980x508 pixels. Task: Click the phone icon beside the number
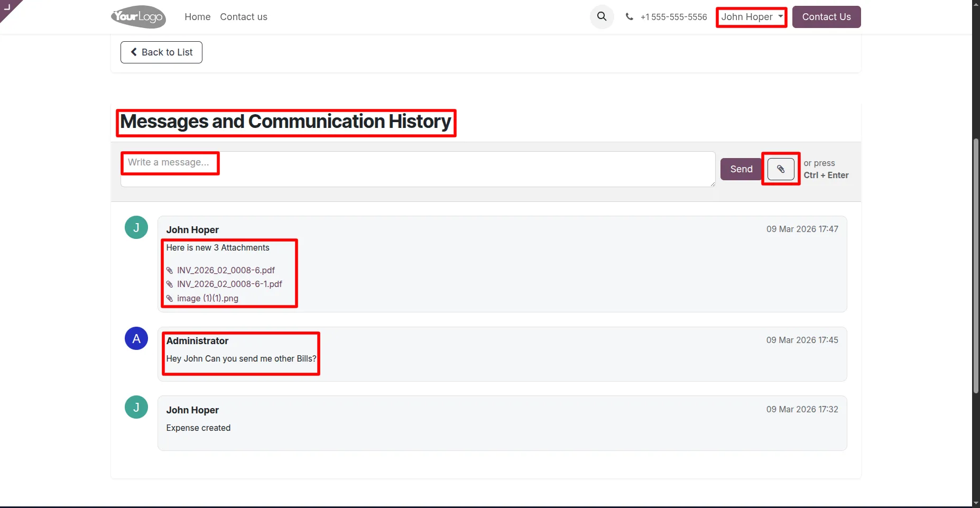pyautogui.click(x=629, y=17)
